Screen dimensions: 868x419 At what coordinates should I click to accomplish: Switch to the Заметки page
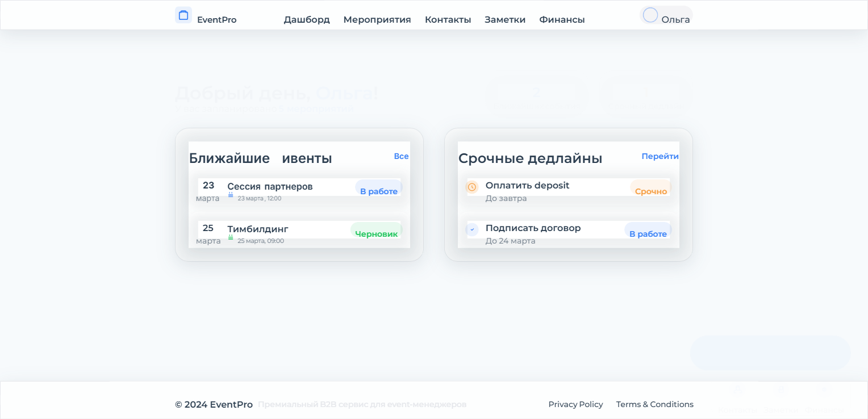[x=505, y=20]
